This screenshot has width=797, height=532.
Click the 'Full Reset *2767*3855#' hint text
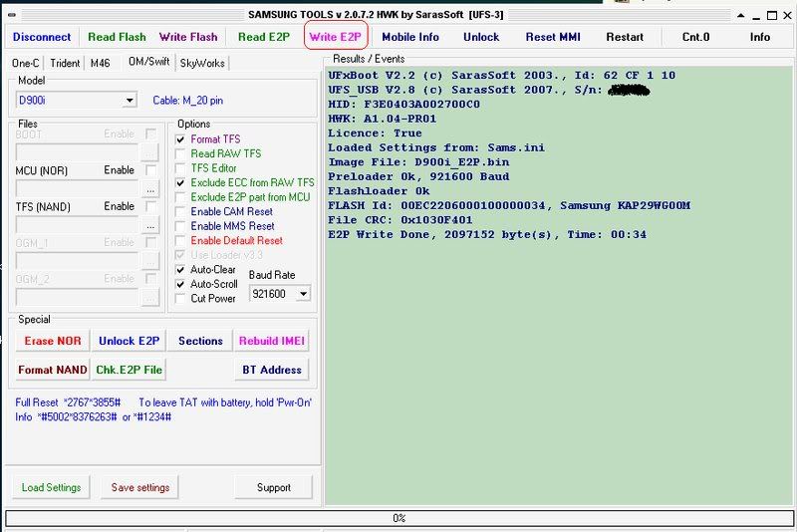[68, 402]
